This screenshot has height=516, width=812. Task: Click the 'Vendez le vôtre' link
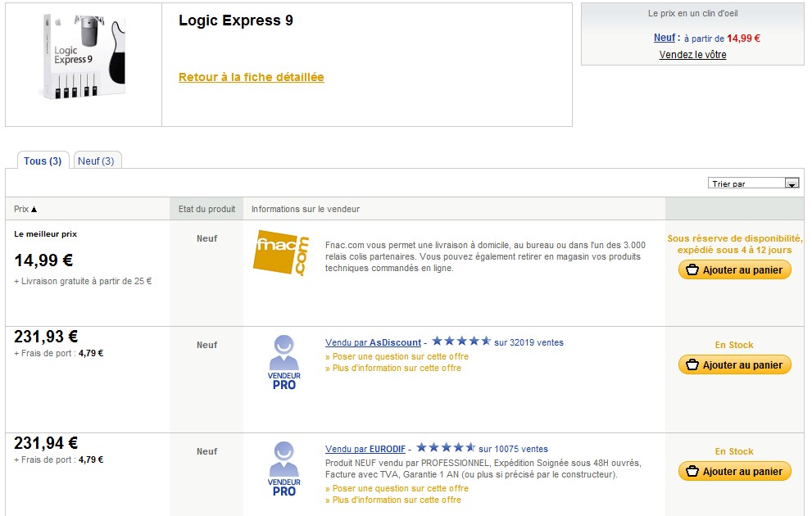692,54
